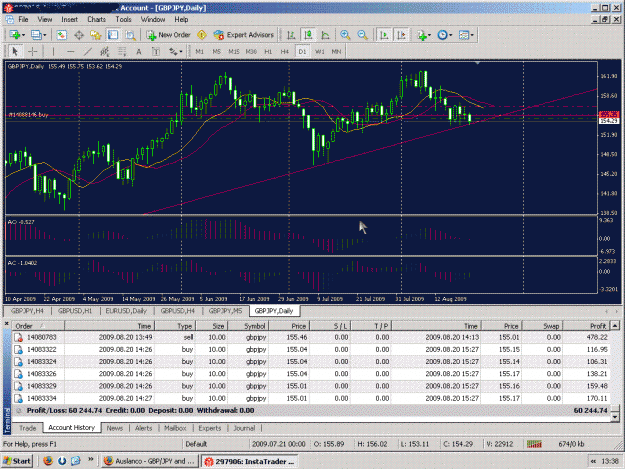Screen dimensions: 625x469
Task: Switch to M15 timeframe
Action: [x=234, y=51]
